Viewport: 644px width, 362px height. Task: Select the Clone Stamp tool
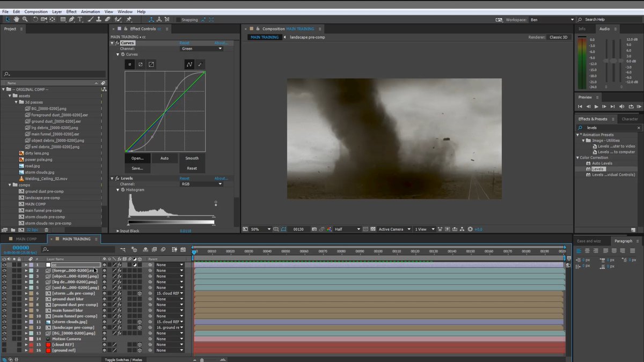[x=99, y=19]
